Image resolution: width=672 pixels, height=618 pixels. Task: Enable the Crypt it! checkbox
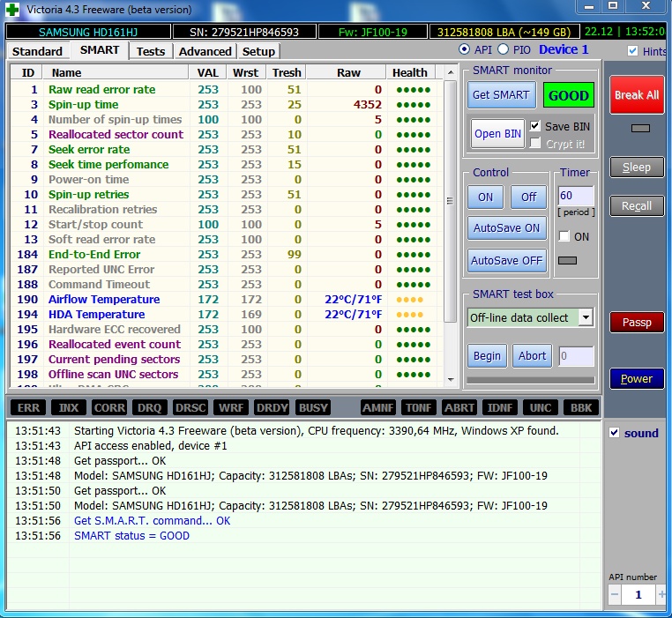[534, 143]
